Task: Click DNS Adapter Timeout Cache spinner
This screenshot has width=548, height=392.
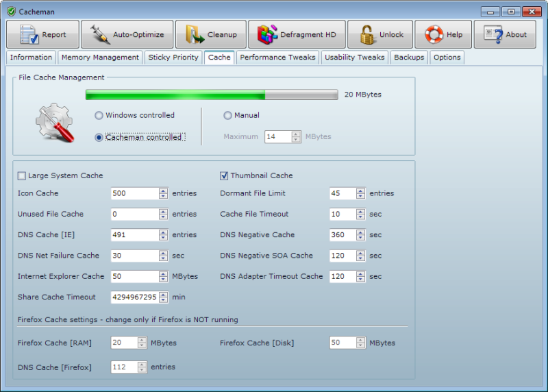Action: (x=361, y=277)
